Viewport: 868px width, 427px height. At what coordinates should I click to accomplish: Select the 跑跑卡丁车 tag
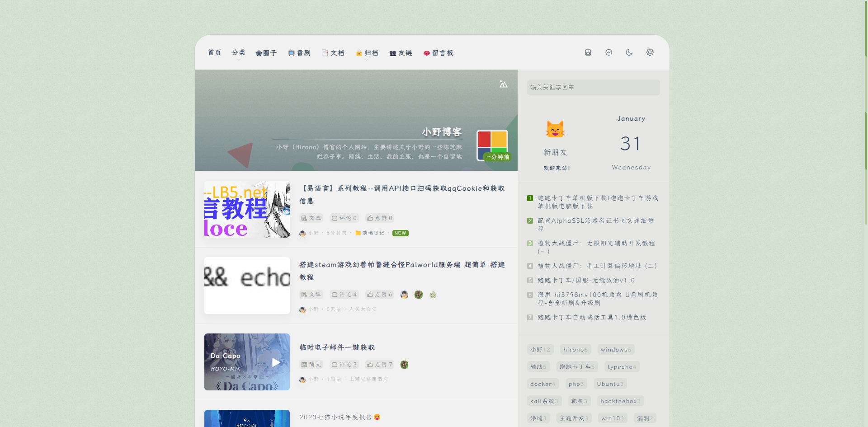577,367
